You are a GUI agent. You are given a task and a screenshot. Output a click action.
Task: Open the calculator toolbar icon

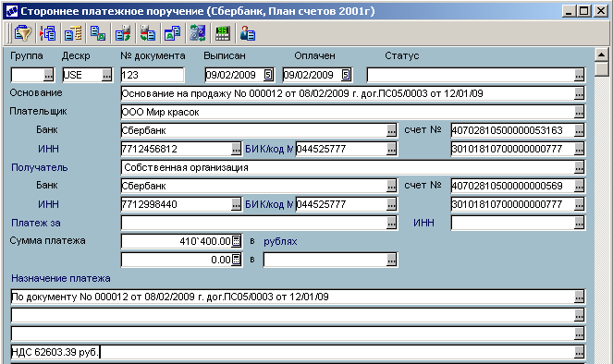pyautogui.click(x=223, y=33)
